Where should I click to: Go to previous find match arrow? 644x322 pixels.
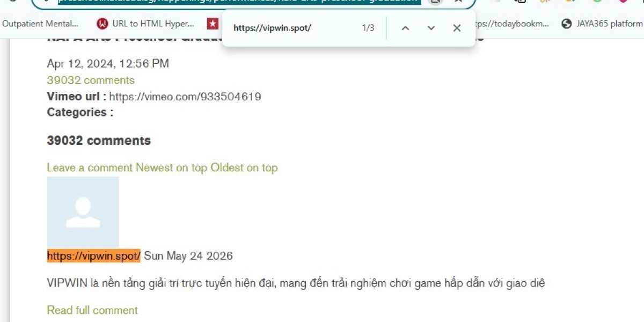pyautogui.click(x=405, y=28)
